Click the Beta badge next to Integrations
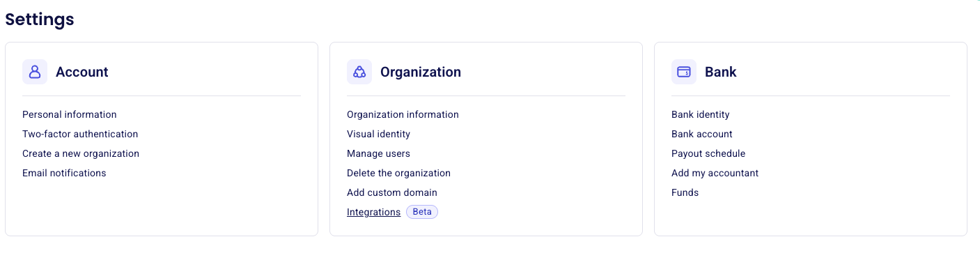This screenshot has height=276, width=980. 422,212
